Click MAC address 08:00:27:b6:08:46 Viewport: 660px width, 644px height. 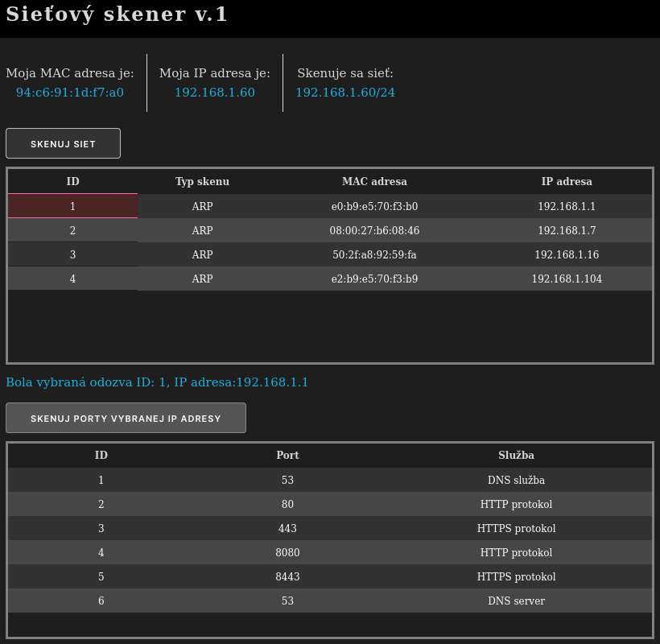[x=374, y=231]
